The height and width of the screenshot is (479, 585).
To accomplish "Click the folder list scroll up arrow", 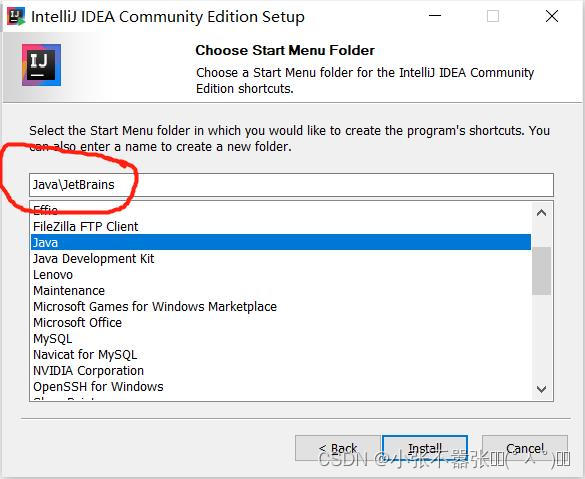I will 541,213.
